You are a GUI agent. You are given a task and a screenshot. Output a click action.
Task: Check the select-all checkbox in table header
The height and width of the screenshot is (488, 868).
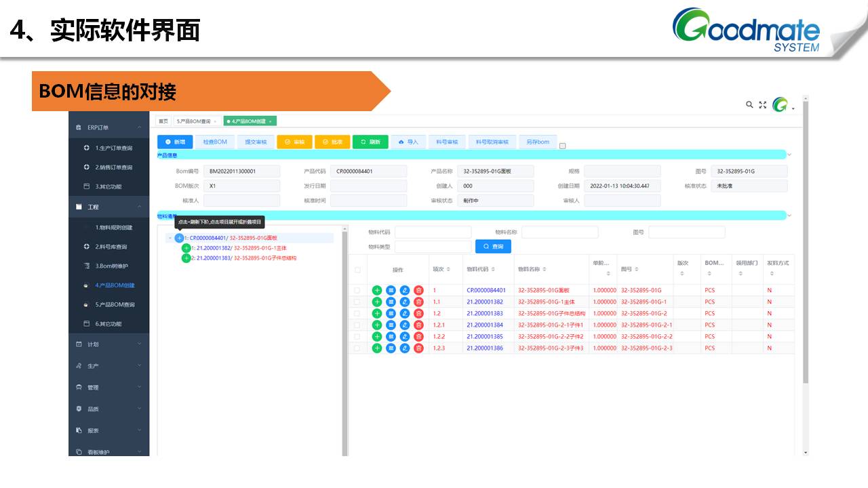[357, 270]
